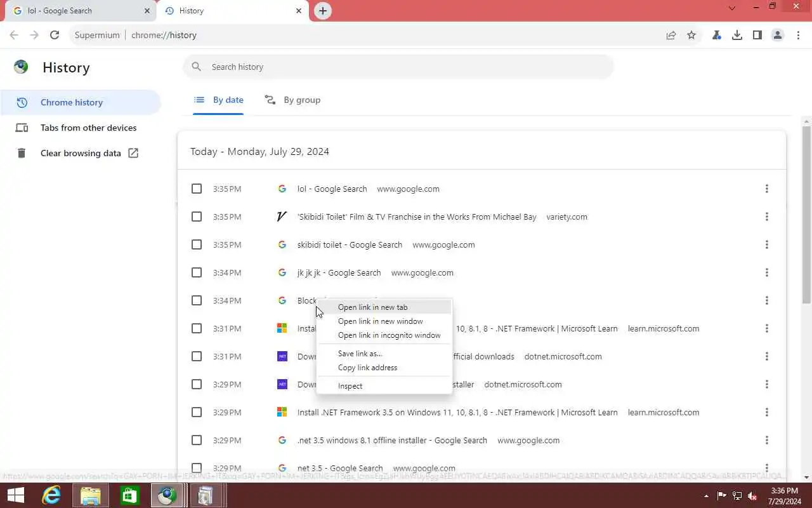812x508 pixels.
Task: Choose Open link in new tab
Action: (384, 307)
